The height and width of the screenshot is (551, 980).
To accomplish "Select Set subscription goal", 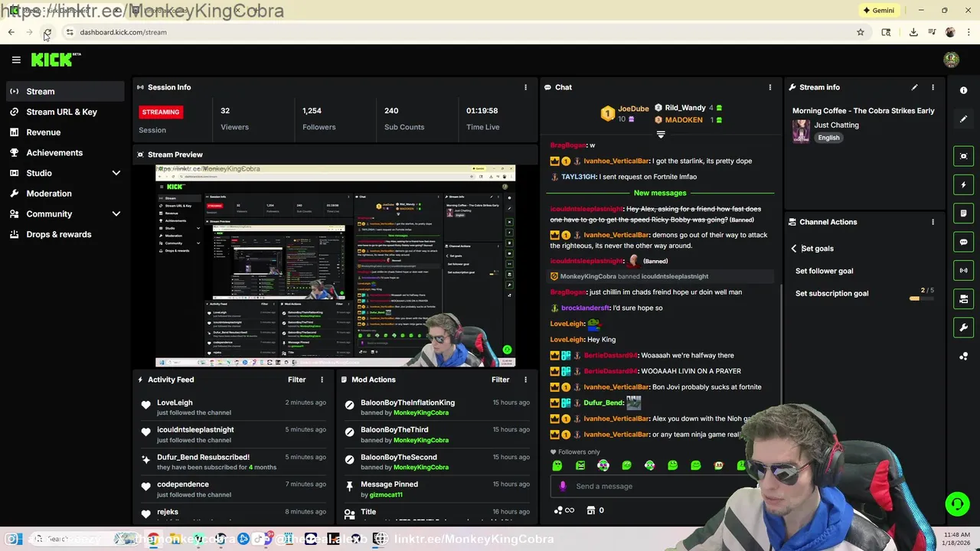I will coord(831,293).
